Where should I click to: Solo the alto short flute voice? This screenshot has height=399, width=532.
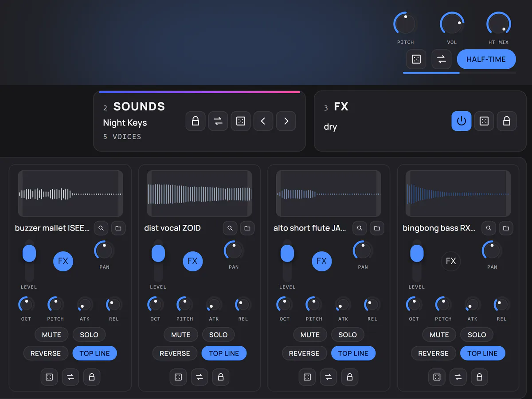348,335
